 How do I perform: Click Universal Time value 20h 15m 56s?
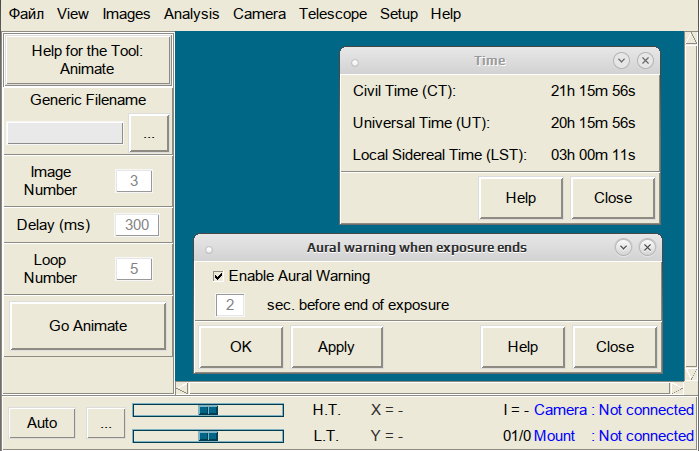[593, 123]
